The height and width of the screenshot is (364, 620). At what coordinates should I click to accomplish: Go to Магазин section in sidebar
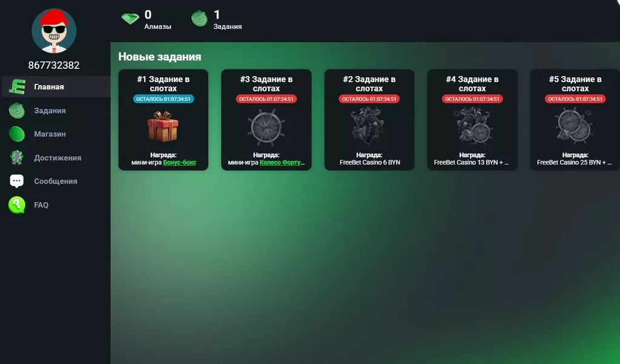[x=50, y=134]
